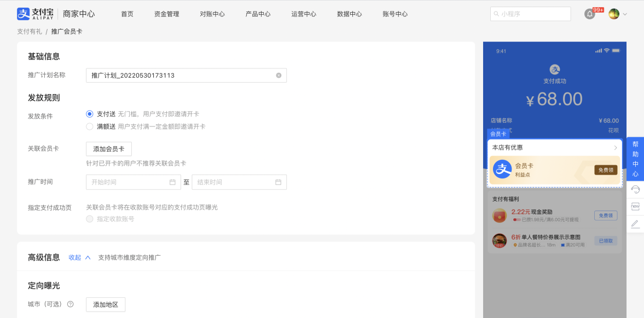Expand the account dropdown arrow beside avatar
This screenshot has height=318, width=644.
tap(625, 14)
